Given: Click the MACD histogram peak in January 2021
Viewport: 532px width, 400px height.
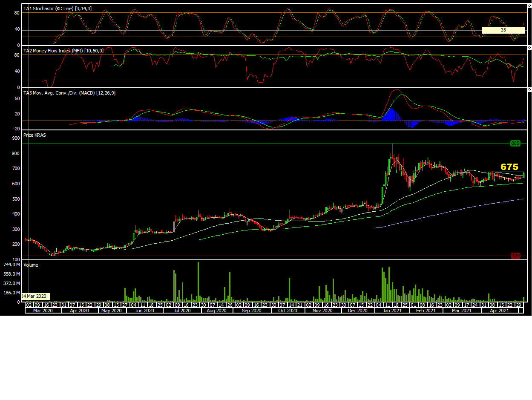Looking at the screenshot, I should (x=392, y=114).
